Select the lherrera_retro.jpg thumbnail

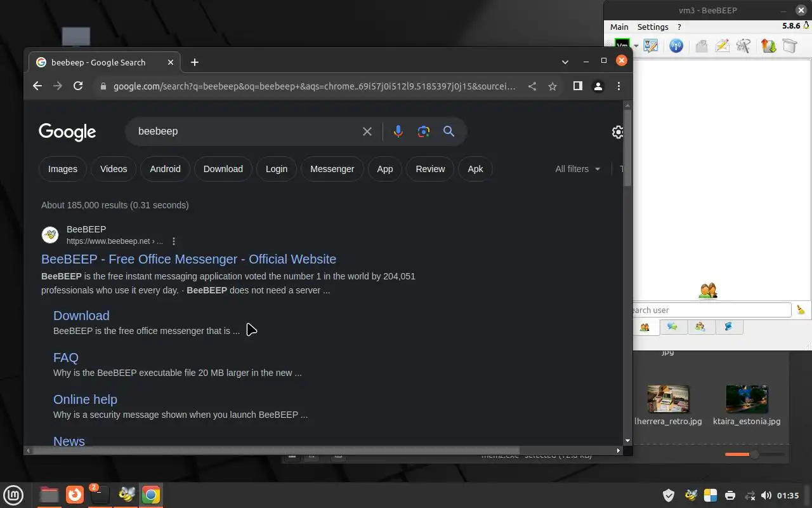click(668, 399)
